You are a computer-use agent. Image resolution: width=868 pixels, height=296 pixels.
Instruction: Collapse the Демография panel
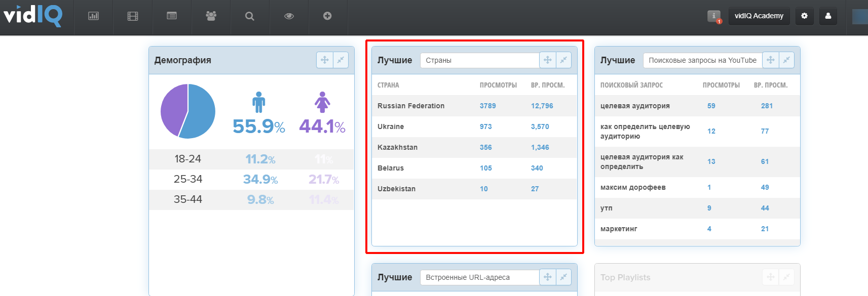click(341, 60)
